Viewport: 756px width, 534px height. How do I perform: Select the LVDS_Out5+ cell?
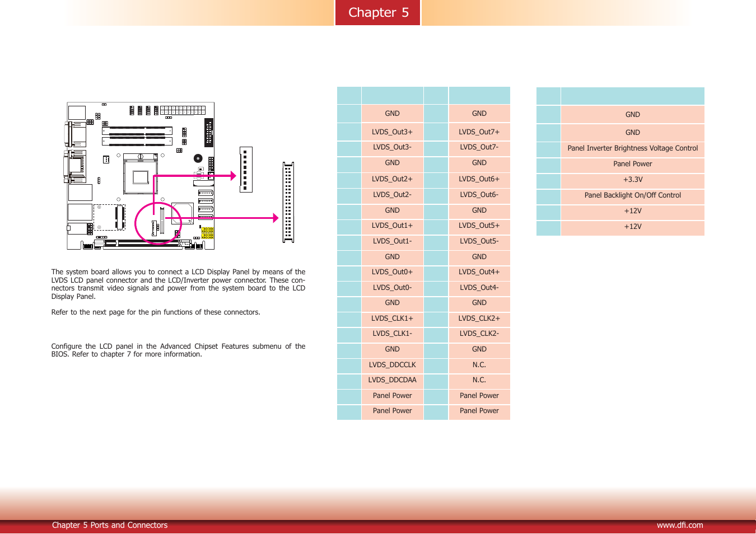click(479, 226)
